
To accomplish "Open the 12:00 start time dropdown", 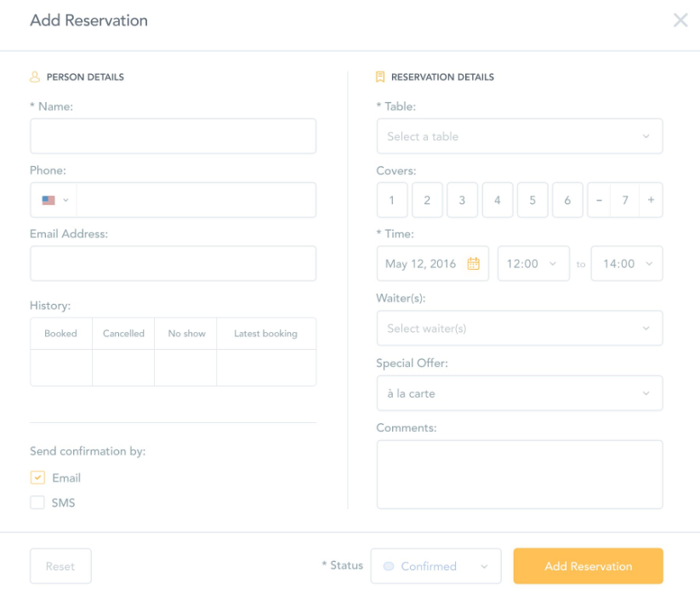I will pos(533,264).
